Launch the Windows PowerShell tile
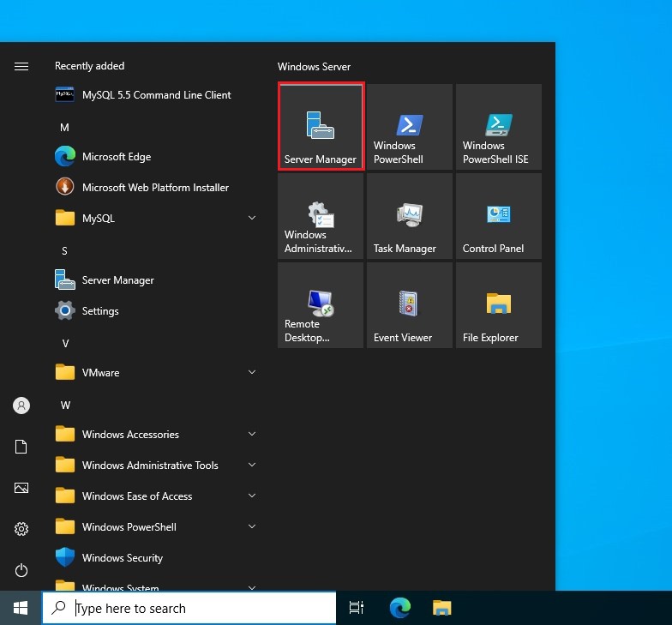 click(410, 127)
